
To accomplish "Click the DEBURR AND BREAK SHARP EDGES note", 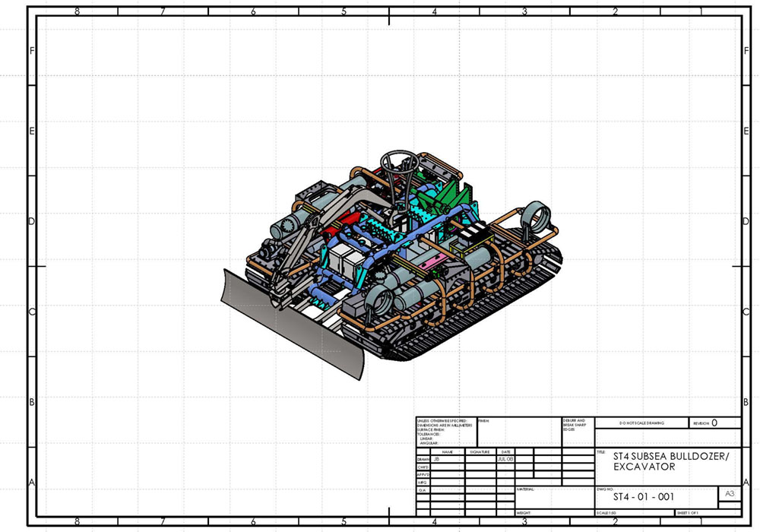I will (x=575, y=425).
